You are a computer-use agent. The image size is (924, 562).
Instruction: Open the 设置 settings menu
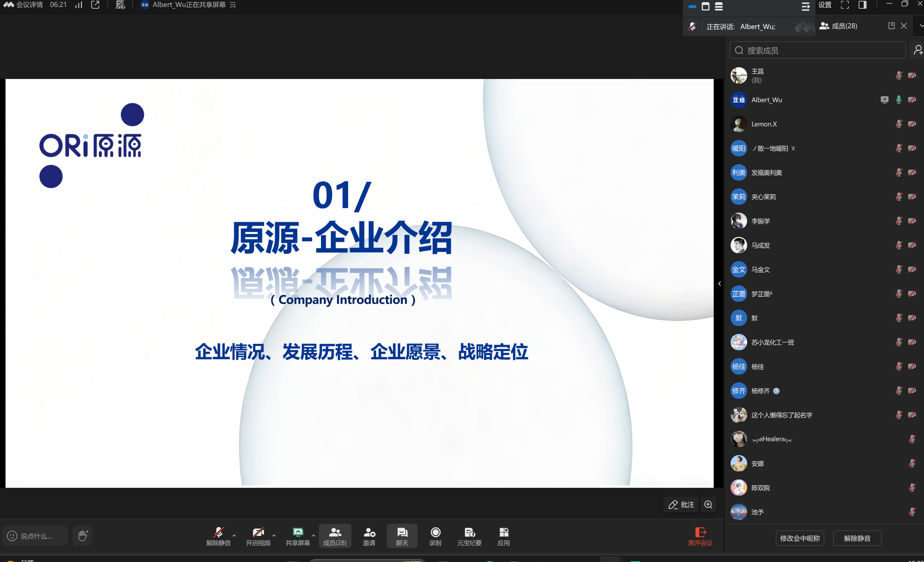pyautogui.click(x=825, y=5)
